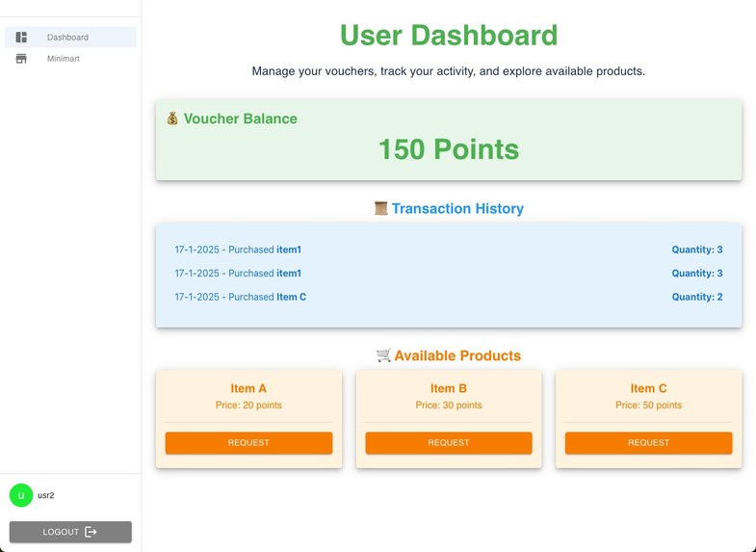Screen dimensions: 756x552
Task: Open the Minimart menu item
Action: [70, 59]
